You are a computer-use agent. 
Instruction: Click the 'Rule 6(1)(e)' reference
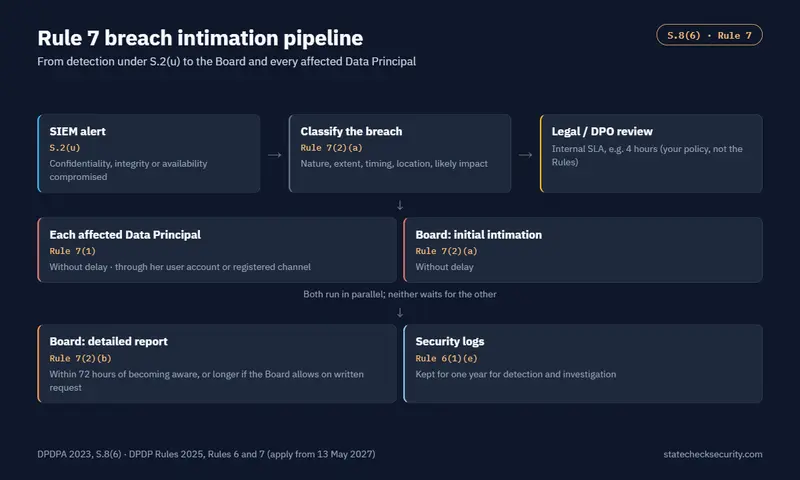click(446, 359)
